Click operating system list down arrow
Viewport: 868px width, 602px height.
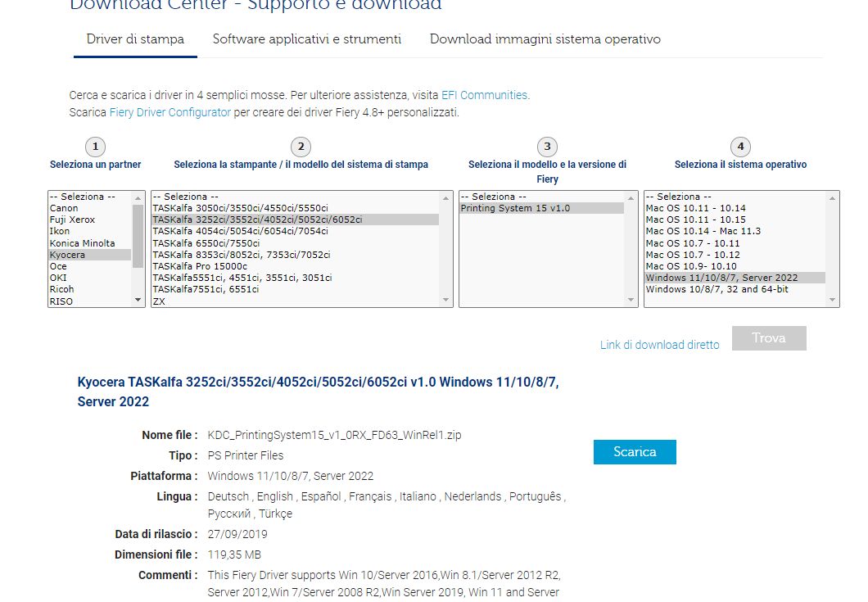(x=833, y=300)
